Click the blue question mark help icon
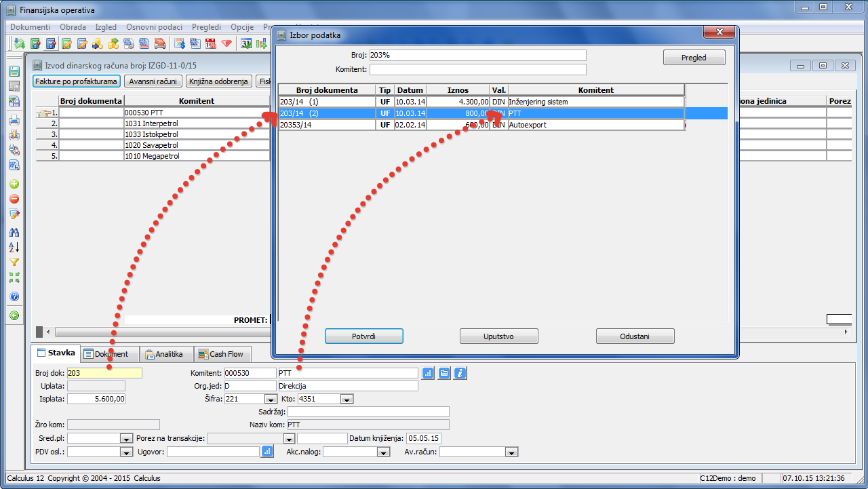Image resolution: width=868 pixels, height=489 pixels. (x=14, y=296)
